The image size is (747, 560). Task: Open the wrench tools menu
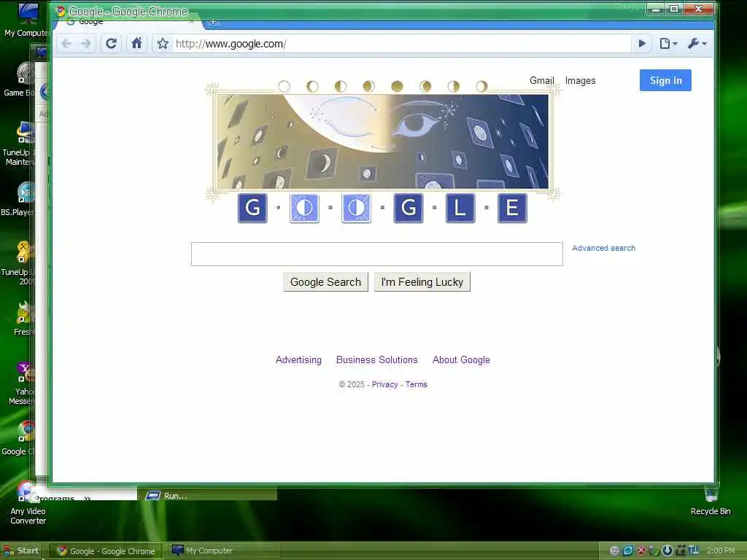coord(697,44)
